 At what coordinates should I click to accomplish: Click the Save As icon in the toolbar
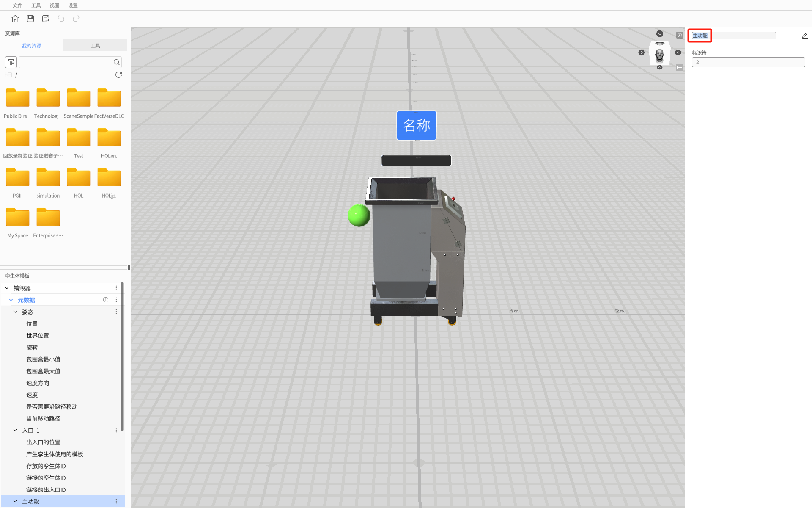46,19
